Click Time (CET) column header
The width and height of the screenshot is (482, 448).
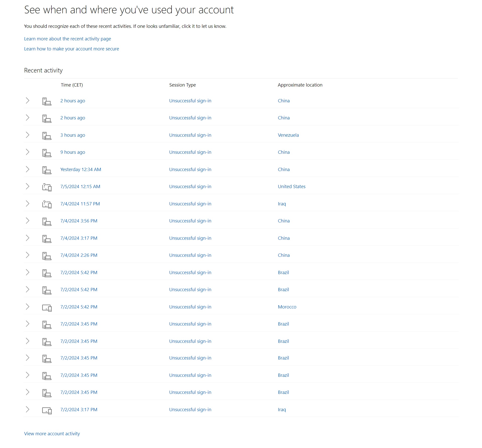pyautogui.click(x=72, y=85)
